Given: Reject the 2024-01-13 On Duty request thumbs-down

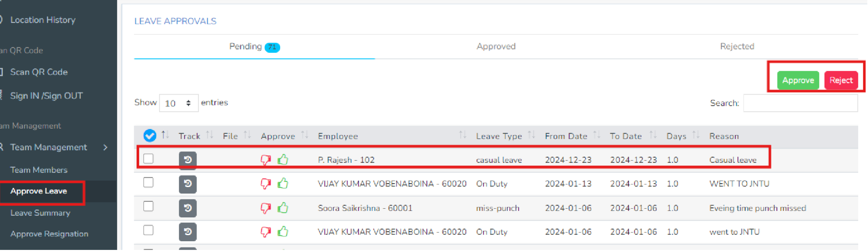Looking at the screenshot, I should click(266, 184).
